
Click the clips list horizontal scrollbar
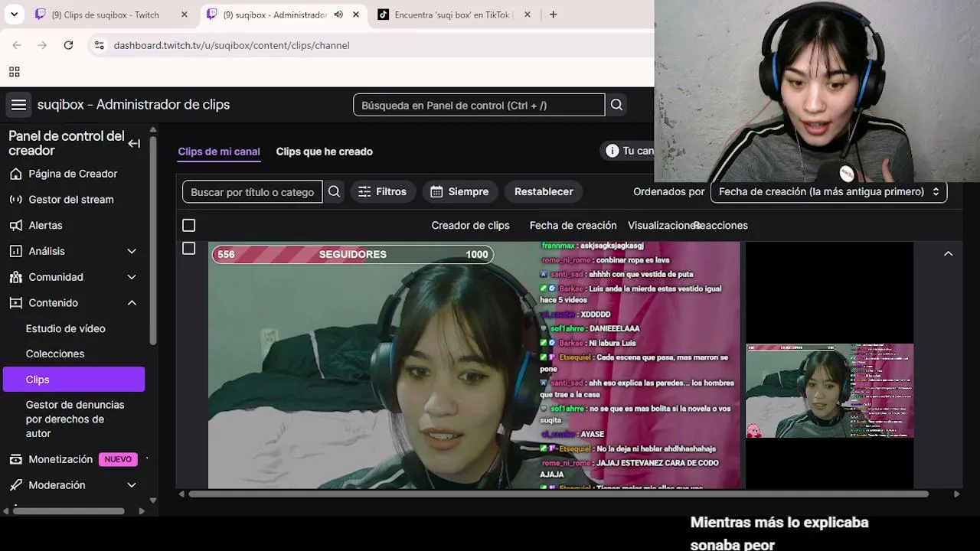(x=559, y=494)
